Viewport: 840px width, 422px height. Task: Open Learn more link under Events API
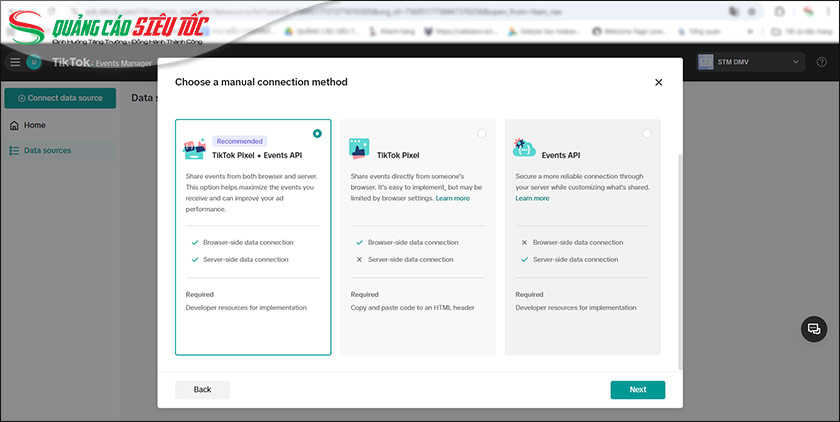(532, 199)
